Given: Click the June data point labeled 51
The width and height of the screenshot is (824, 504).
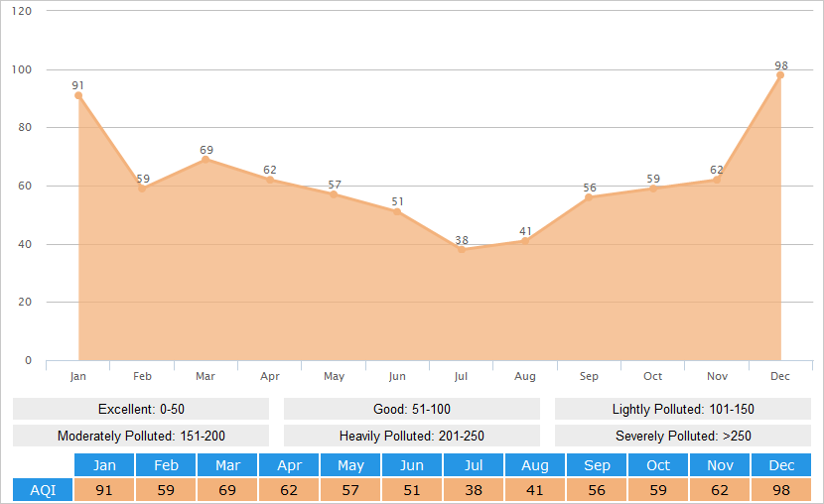Looking at the screenshot, I should 397,212.
